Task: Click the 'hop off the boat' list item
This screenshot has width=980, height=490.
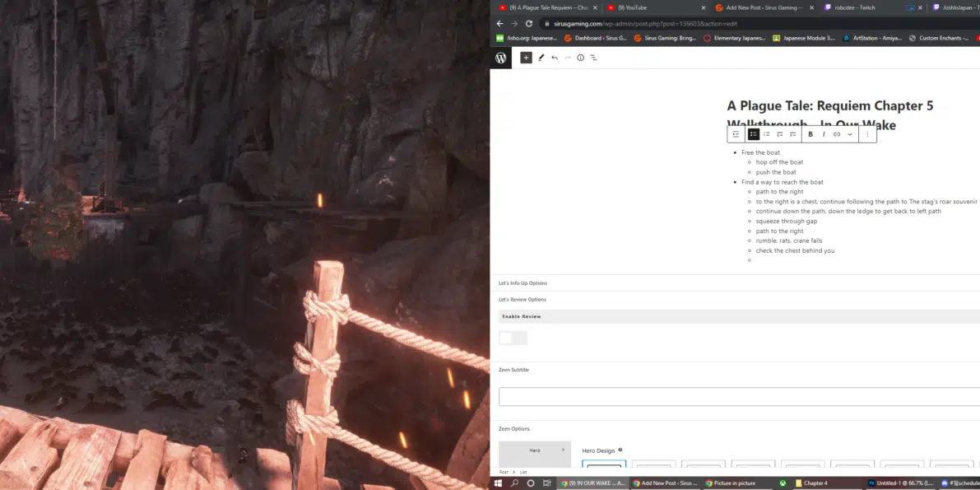Action: [x=779, y=162]
